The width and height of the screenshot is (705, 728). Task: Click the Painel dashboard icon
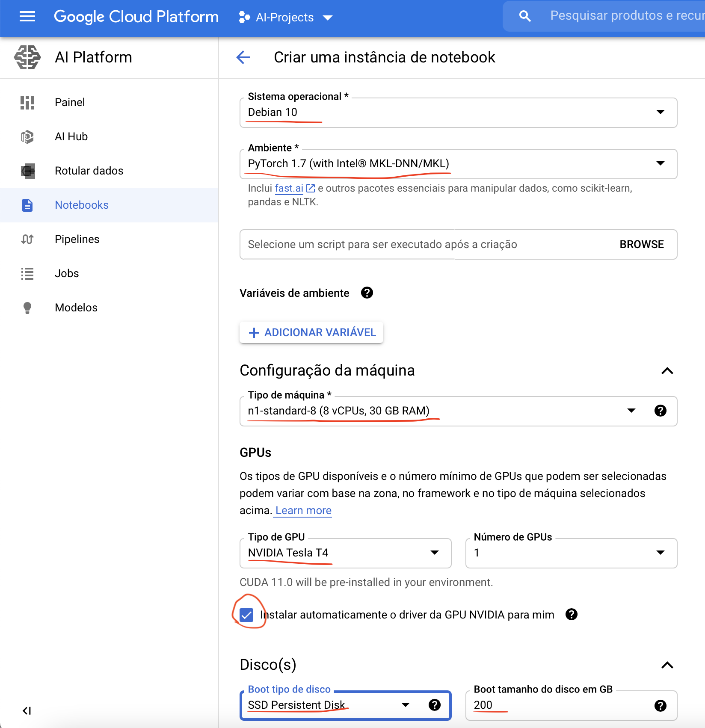[x=27, y=103]
